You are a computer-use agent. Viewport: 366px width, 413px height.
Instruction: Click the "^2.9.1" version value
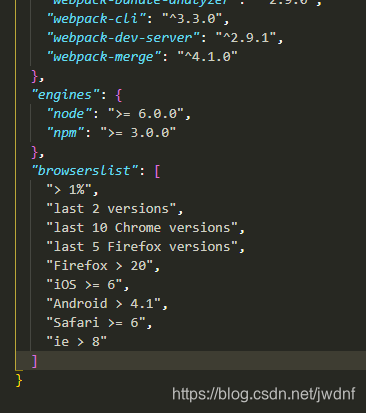point(246,38)
